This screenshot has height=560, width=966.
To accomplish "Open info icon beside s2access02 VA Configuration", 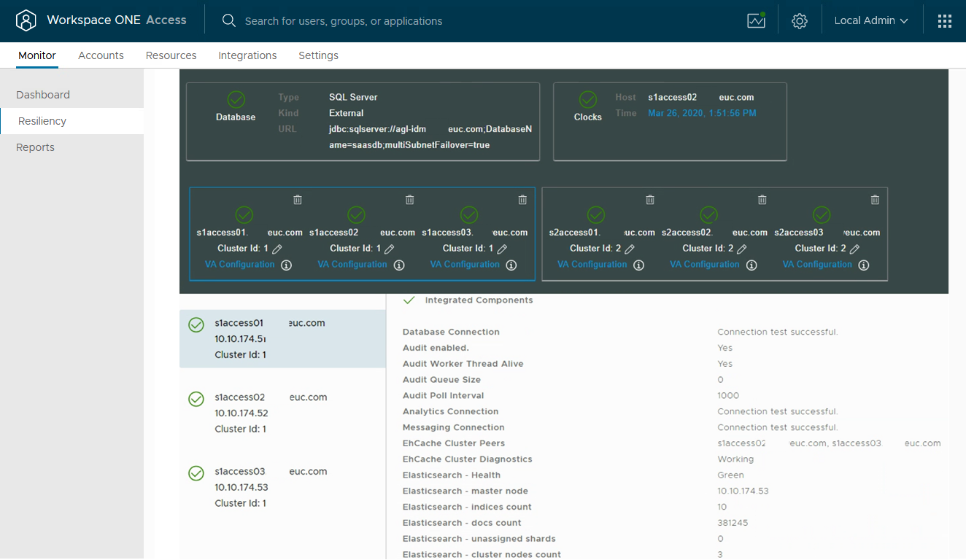I will click(x=751, y=265).
